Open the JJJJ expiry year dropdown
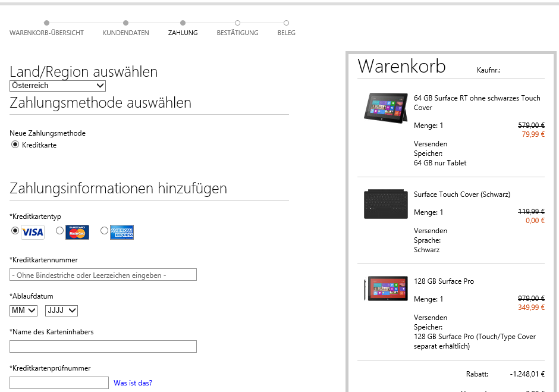The width and height of the screenshot is (559, 392). (61, 311)
